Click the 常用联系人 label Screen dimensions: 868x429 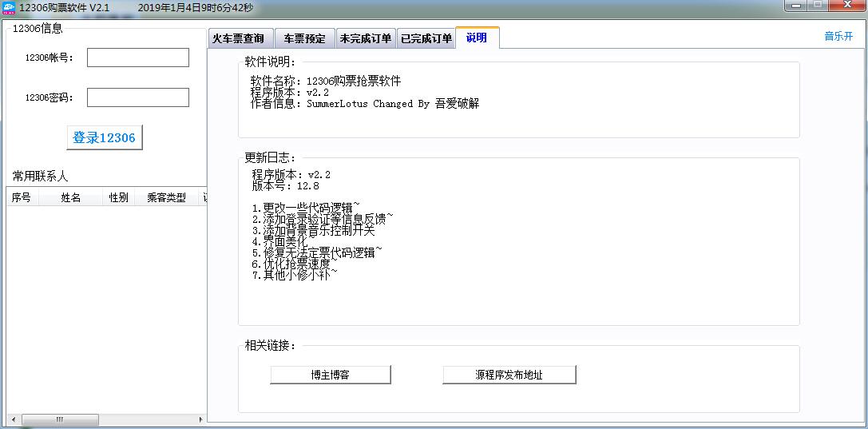tap(40, 177)
